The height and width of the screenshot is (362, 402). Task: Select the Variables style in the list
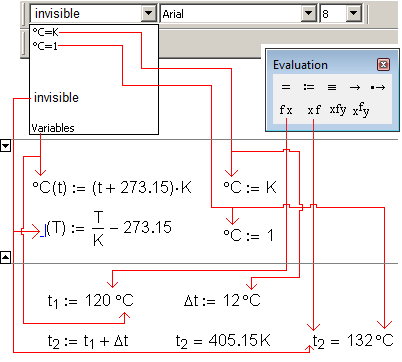53,128
